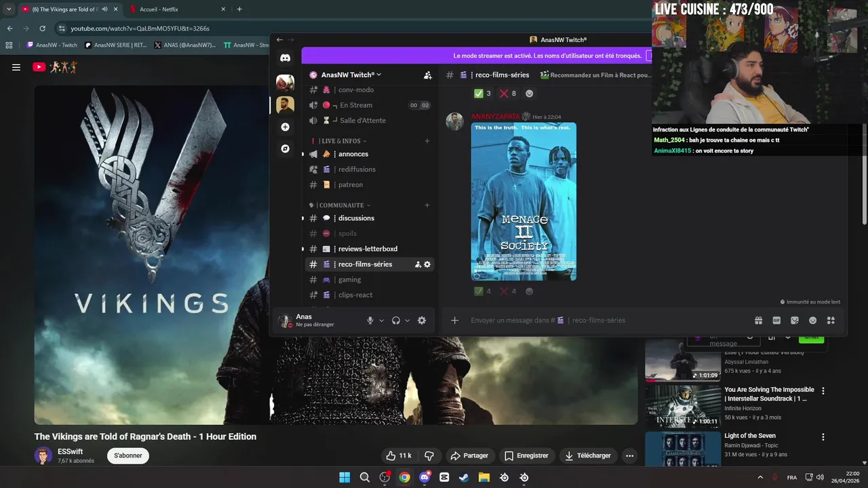The height and width of the screenshot is (488, 868).
Task: Open Steam from the taskbar
Action: pyautogui.click(x=464, y=477)
